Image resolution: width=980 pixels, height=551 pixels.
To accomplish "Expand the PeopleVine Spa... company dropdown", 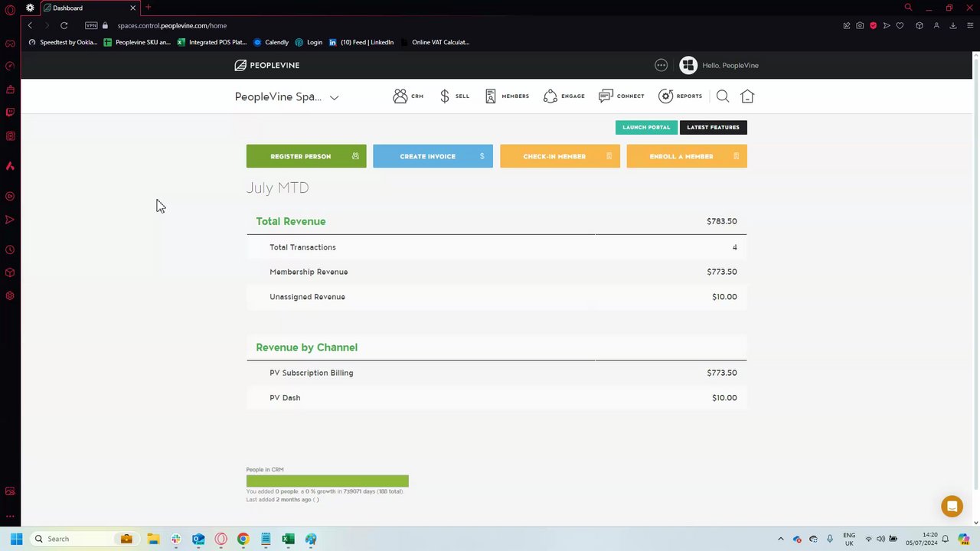I will tap(334, 97).
